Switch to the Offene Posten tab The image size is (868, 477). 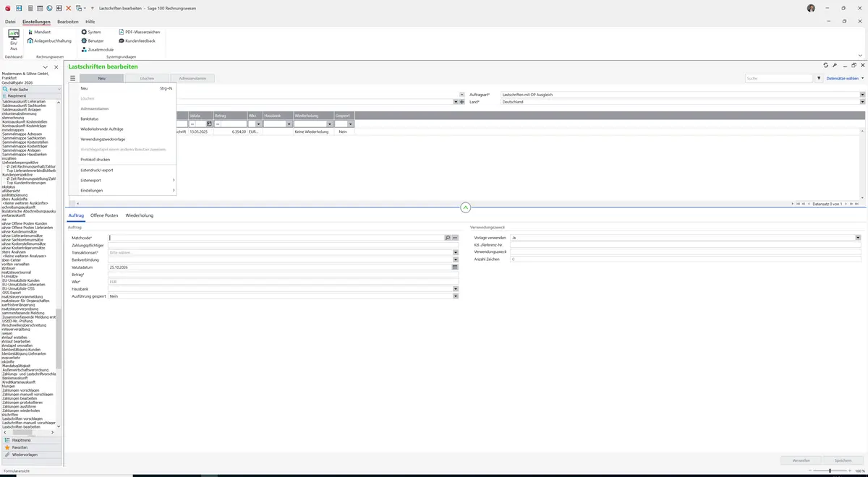click(x=104, y=215)
